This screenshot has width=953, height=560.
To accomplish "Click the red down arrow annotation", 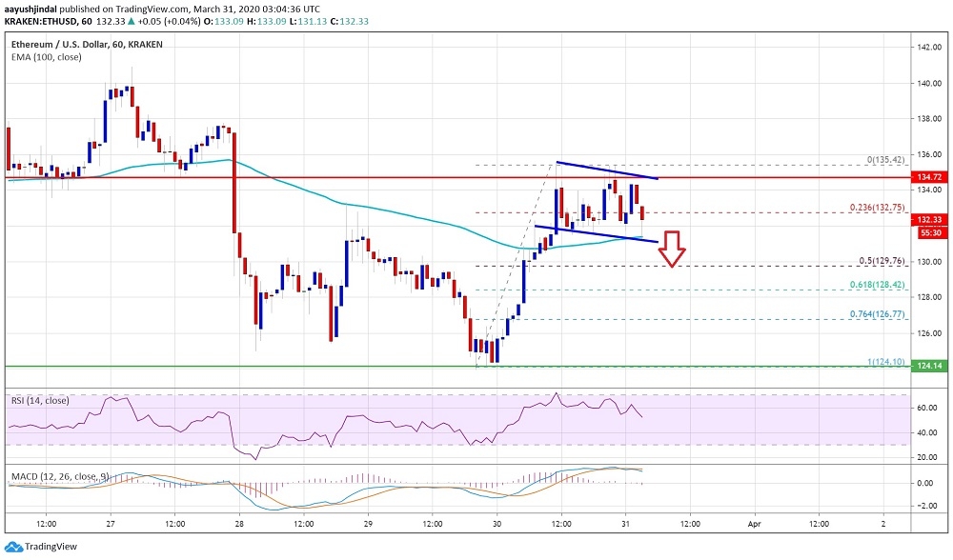I will point(672,249).
